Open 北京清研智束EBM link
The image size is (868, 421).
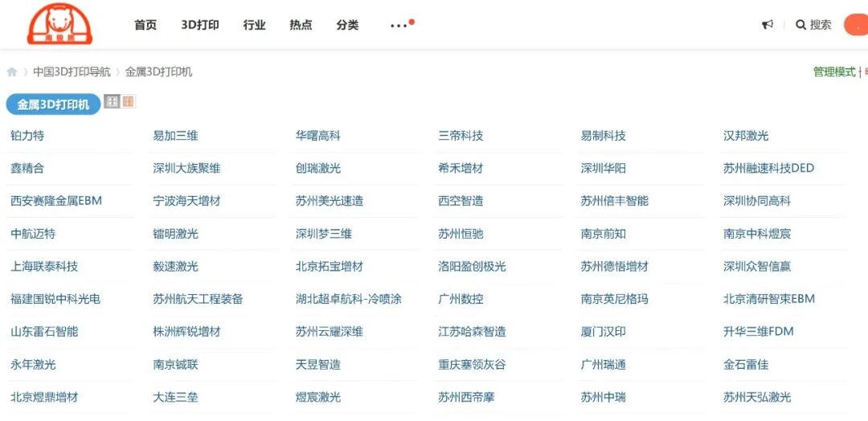768,299
